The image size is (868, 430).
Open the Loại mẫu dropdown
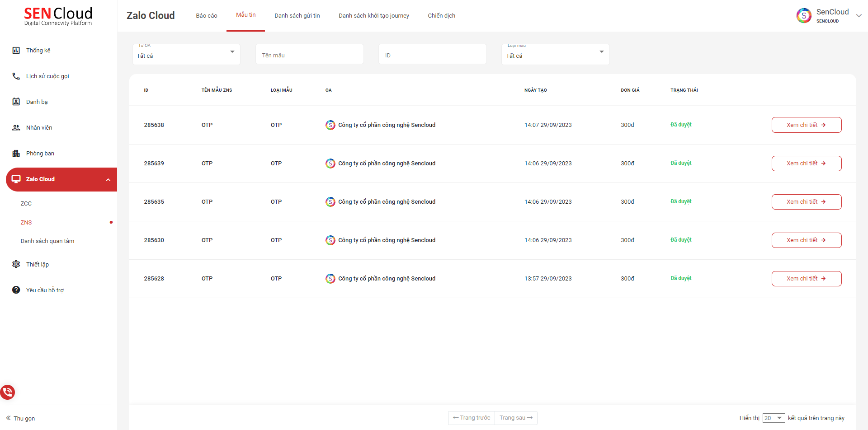coord(555,54)
